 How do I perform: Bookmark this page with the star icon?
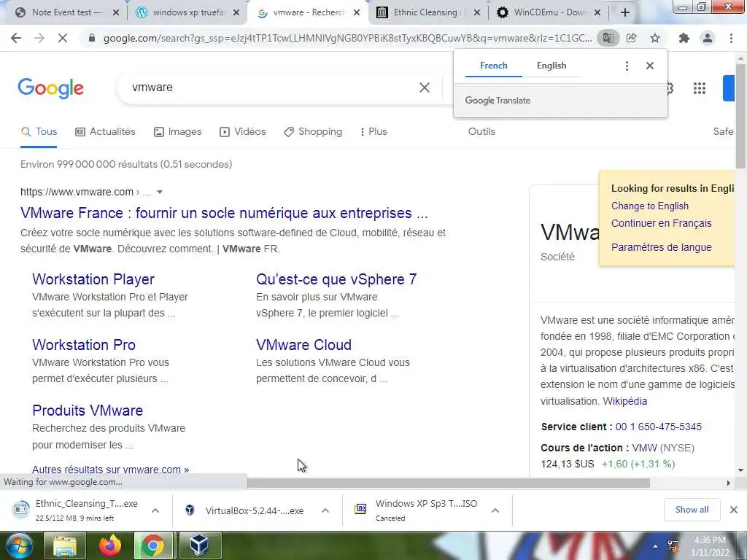click(x=655, y=38)
